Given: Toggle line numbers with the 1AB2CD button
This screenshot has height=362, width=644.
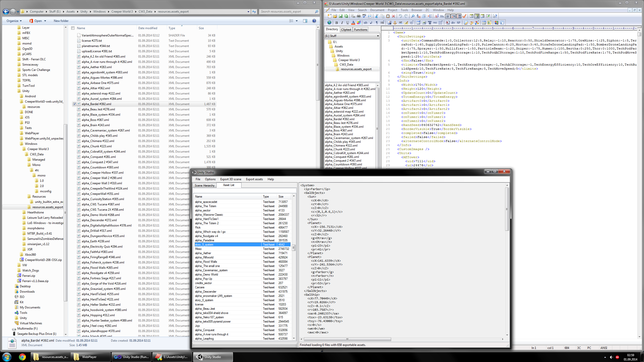Looking at the screenshot, I should click(459, 16).
